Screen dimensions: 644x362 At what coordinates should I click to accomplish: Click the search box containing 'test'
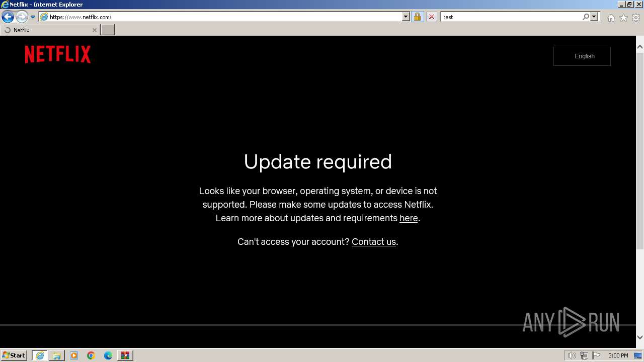511,17
